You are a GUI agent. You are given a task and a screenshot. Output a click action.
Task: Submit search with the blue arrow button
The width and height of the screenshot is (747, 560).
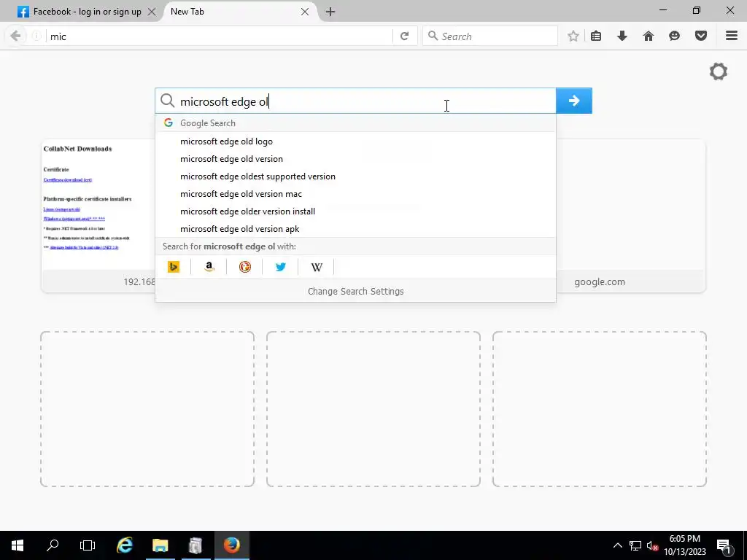(x=574, y=101)
